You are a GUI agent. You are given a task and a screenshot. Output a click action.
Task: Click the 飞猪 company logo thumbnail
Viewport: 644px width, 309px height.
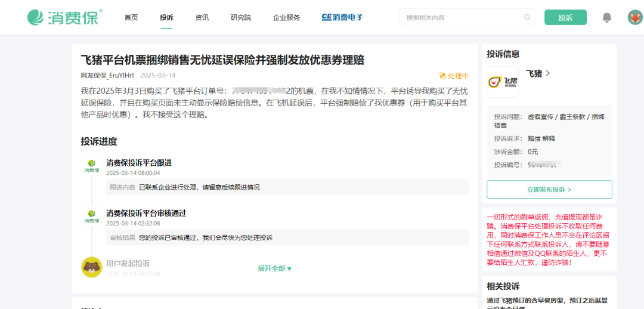point(503,82)
